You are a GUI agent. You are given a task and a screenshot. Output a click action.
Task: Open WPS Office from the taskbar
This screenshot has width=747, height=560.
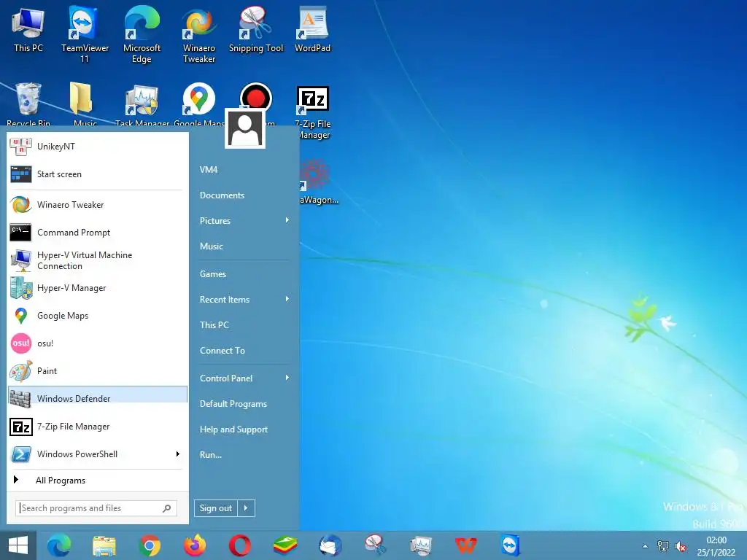[x=465, y=545]
